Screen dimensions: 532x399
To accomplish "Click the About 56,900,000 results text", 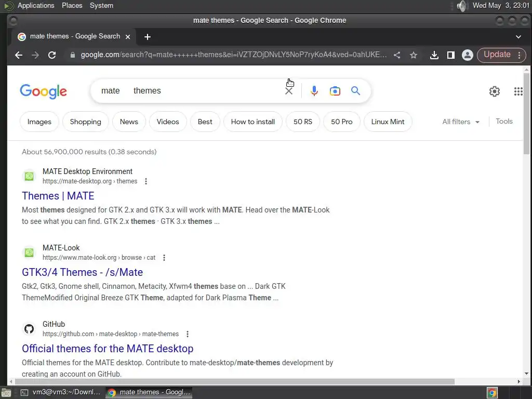I will [x=89, y=152].
